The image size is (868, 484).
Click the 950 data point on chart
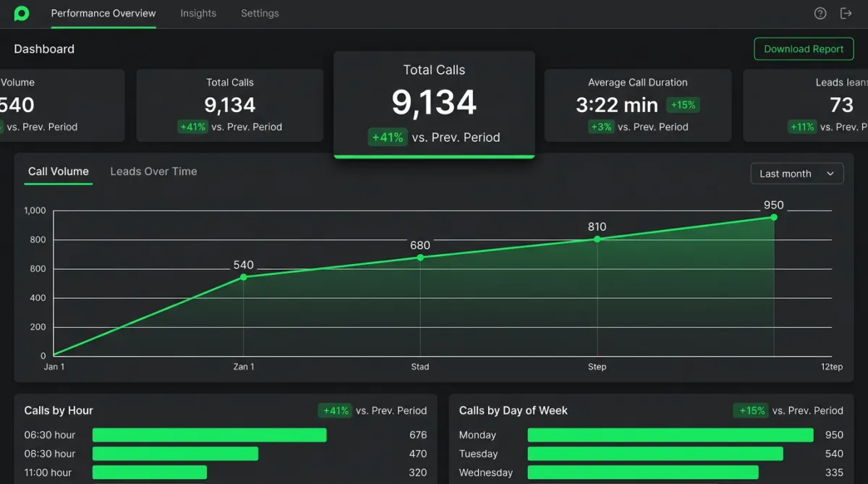(x=773, y=217)
